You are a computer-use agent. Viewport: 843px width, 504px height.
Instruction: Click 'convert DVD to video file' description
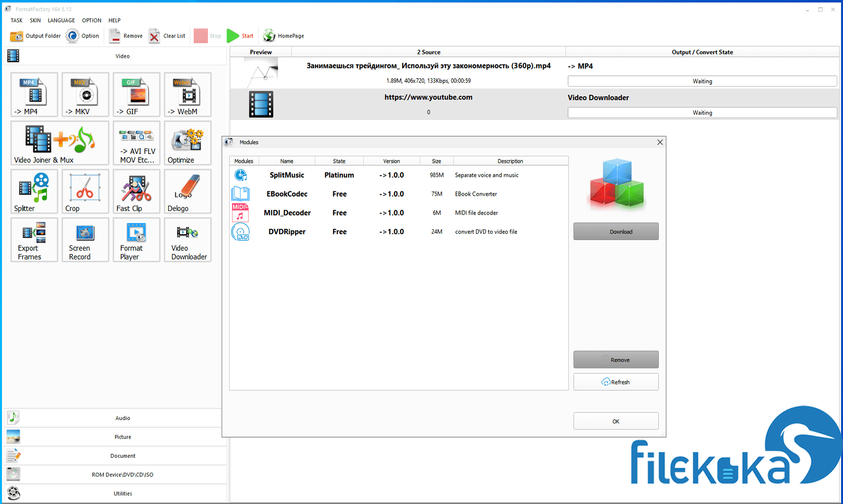pos(486,232)
